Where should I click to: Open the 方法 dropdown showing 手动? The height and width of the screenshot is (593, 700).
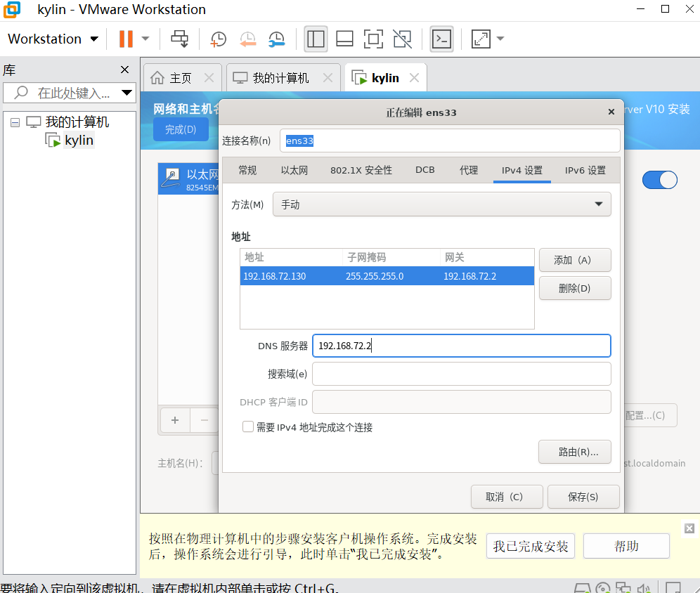point(441,204)
